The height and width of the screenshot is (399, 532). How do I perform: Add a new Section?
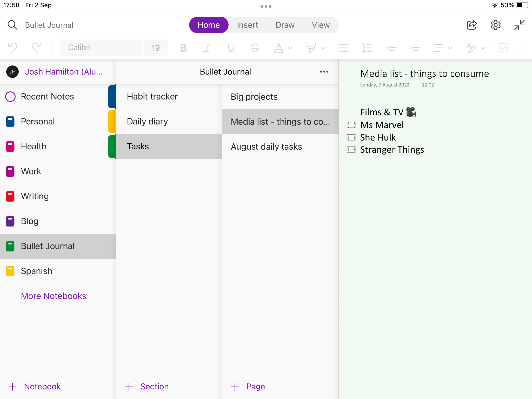147,387
